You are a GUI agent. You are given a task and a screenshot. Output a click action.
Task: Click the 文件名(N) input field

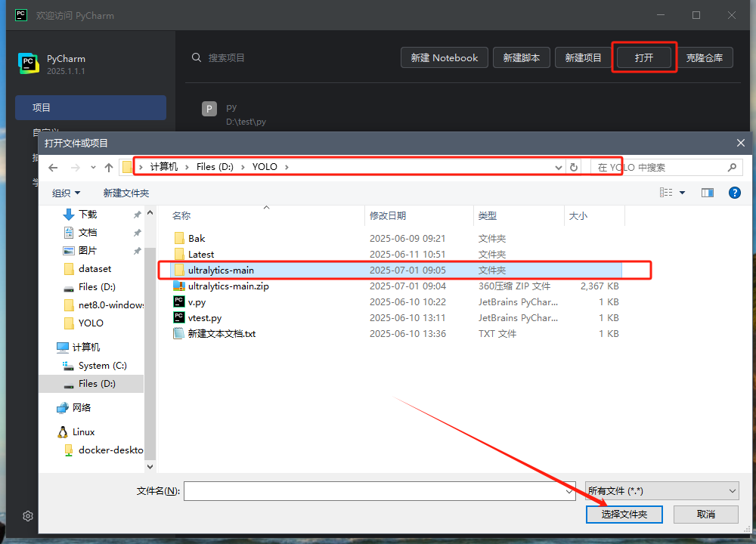click(374, 491)
